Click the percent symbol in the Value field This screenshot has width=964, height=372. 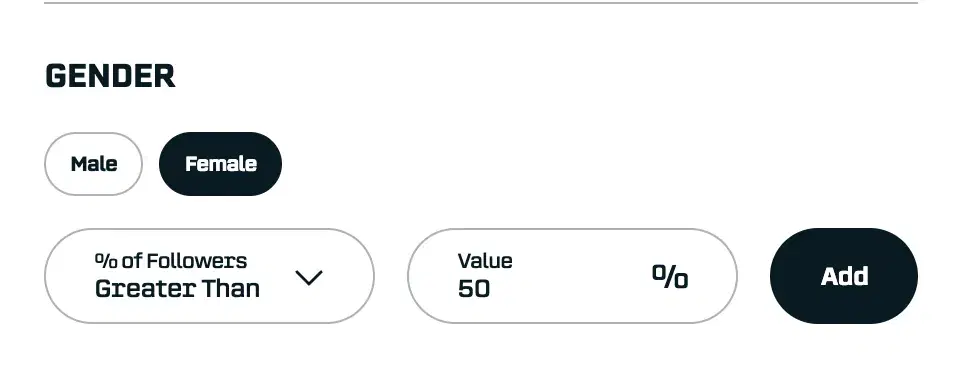pos(670,277)
